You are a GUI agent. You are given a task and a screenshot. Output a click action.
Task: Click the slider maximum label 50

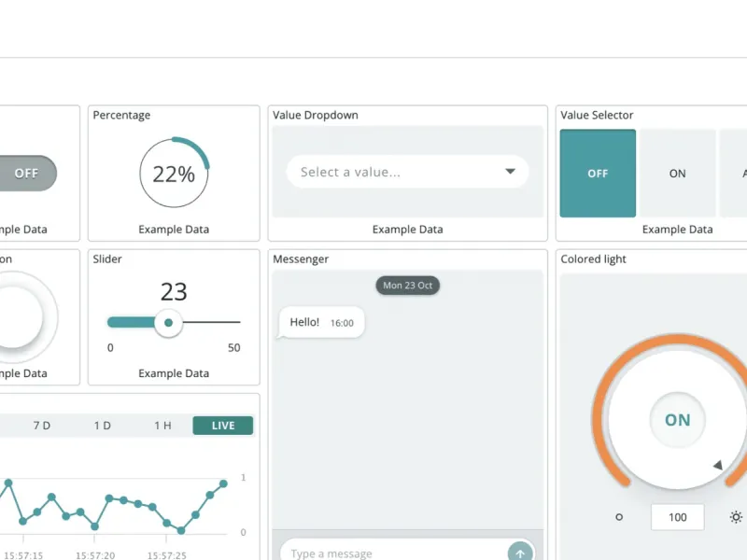234,347
